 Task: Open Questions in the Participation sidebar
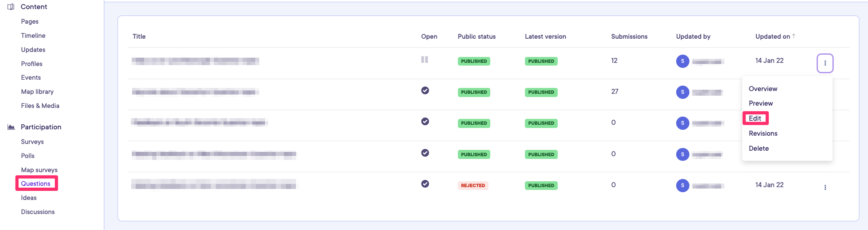point(36,184)
